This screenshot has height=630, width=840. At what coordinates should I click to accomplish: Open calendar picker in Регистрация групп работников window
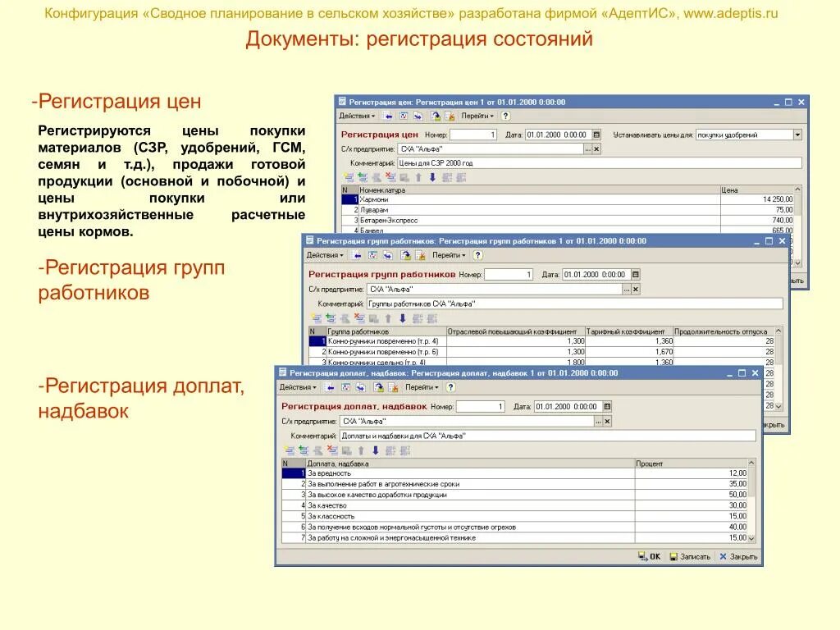tap(636, 274)
